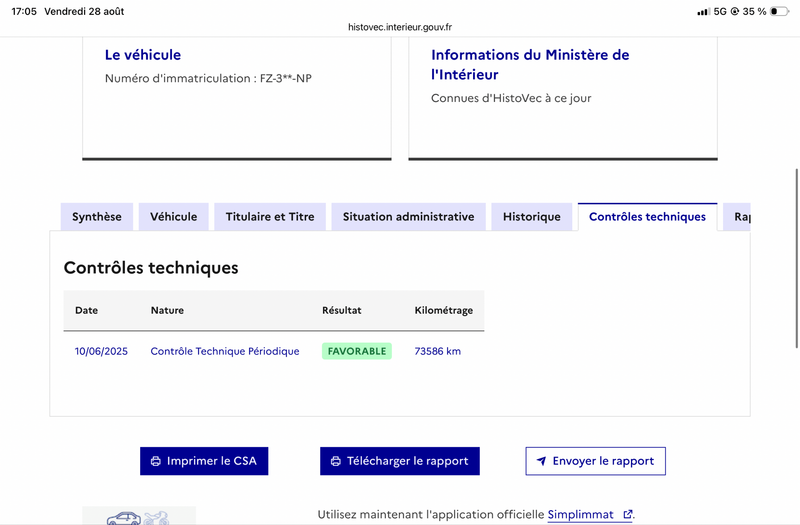Open the Simplimmat link
Viewport: 800px width, 525px height.
[581, 514]
